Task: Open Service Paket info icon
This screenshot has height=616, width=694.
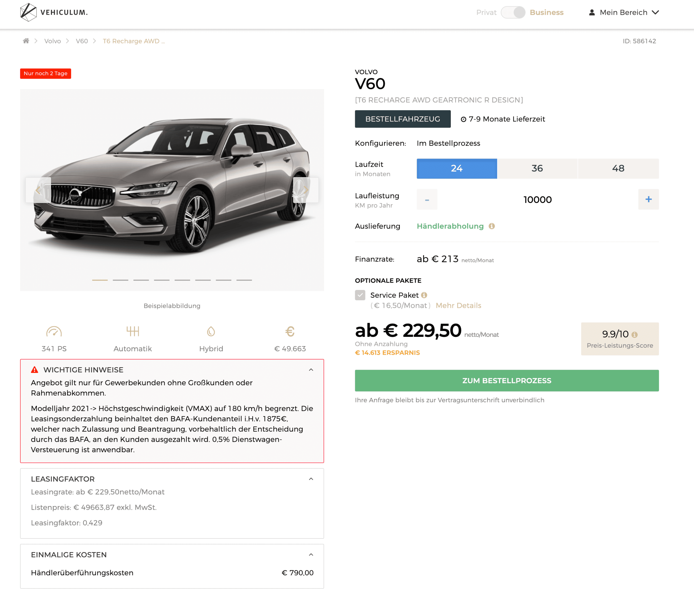Action: point(424,295)
